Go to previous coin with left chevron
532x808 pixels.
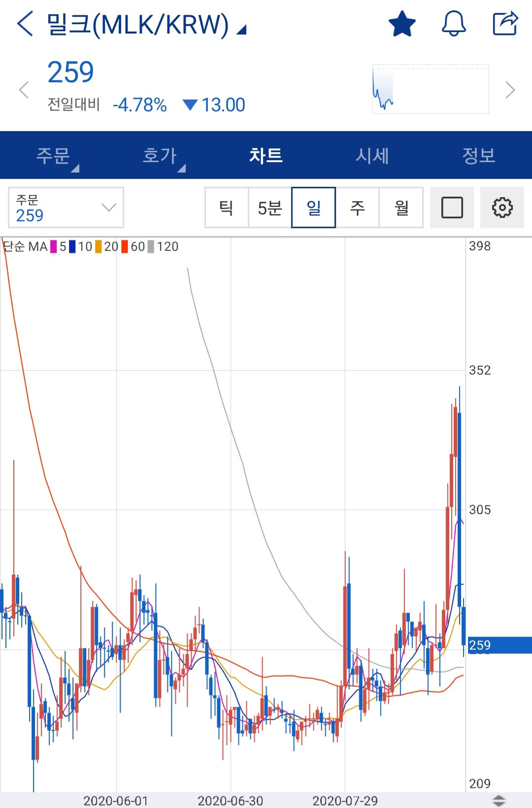(x=24, y=90)
